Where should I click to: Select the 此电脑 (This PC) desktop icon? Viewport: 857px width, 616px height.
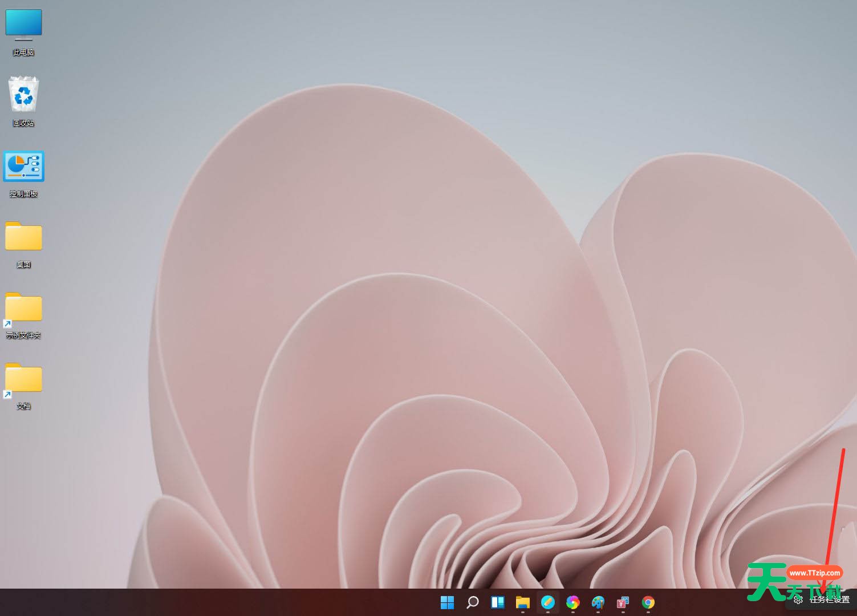23,26
